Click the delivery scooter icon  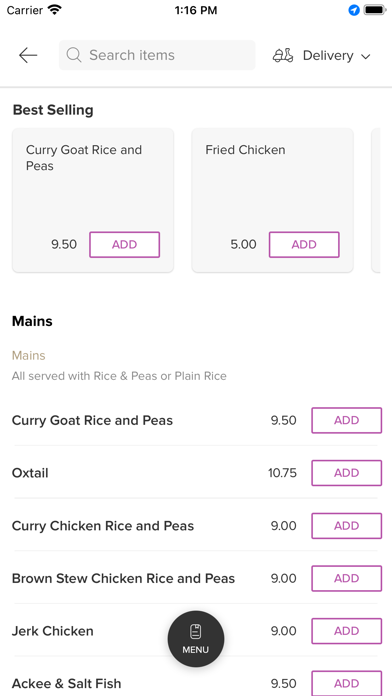pyautogui.click(x=283, y=55)
